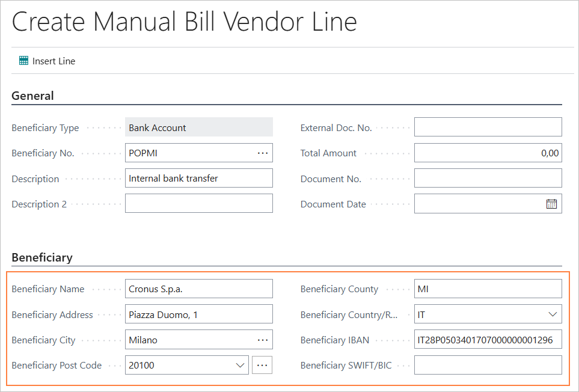Screen dimensions: 579x392
Task: Click the Insert Line table icon
Action: coord(24,61)
